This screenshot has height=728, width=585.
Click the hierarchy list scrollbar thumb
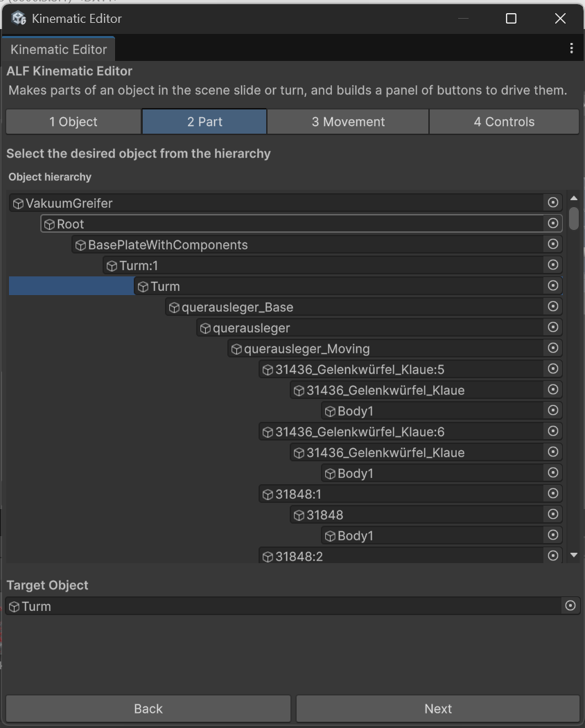coord(574,218)
